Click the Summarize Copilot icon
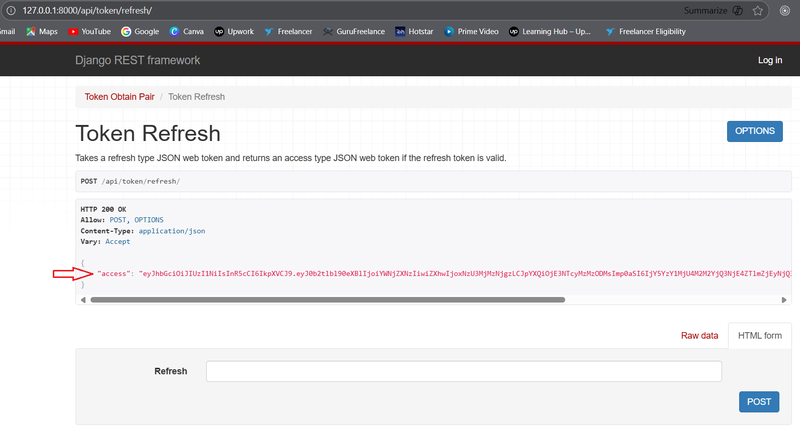Screen dimensions: 800x437 click(738, 10)
